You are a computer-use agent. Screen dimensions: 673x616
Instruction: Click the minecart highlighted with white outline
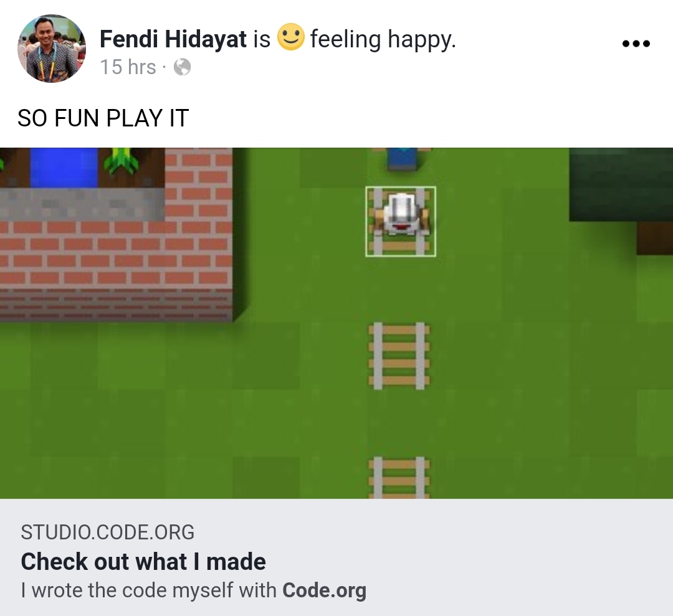pos(401,222)
